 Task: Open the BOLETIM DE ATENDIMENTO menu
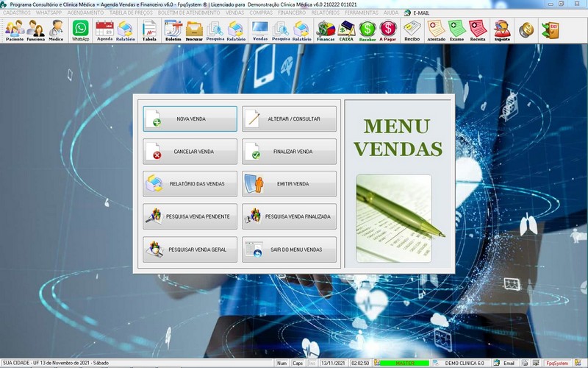click(189, 13)
